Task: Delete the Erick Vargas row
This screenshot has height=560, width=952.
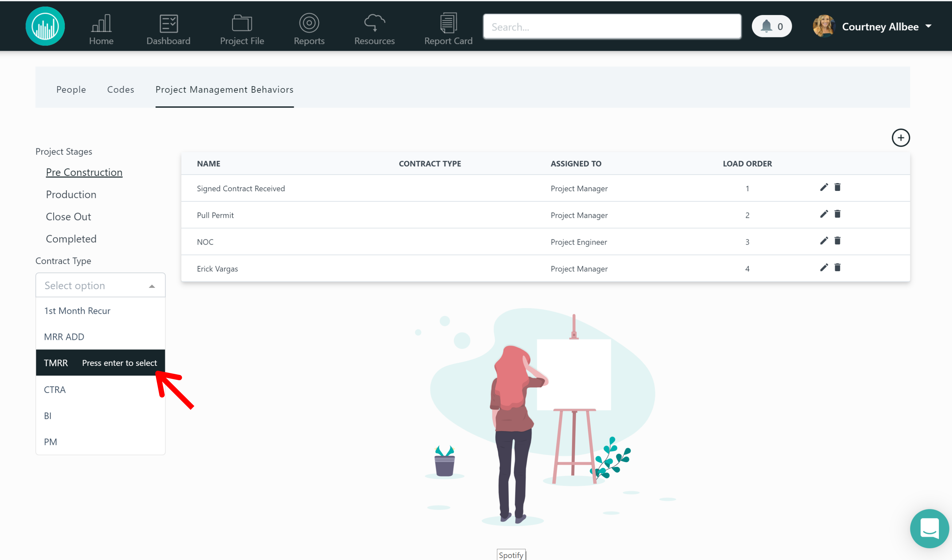Action: (x=837, y=268)
